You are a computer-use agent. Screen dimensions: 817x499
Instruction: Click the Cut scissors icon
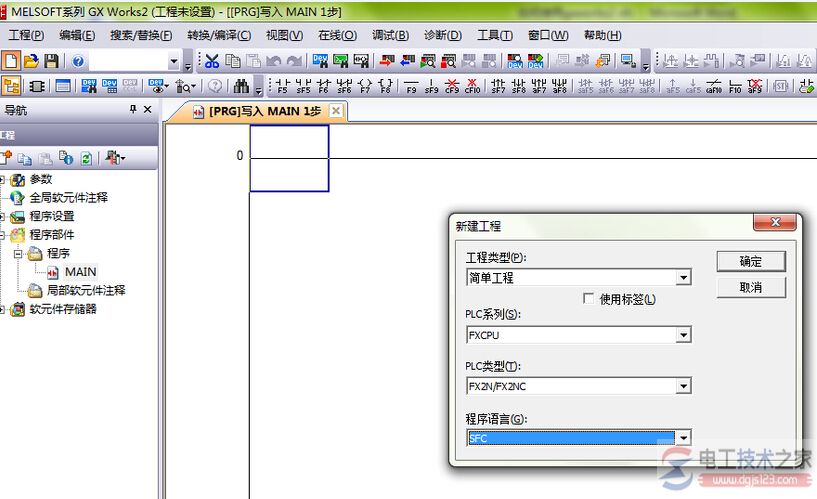(212, 61)
